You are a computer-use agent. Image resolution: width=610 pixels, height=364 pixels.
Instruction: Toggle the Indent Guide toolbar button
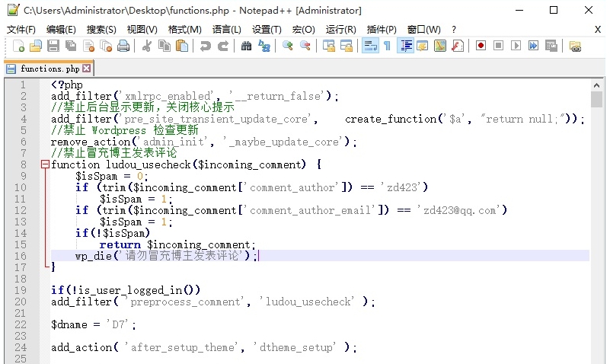pos(405,46)
